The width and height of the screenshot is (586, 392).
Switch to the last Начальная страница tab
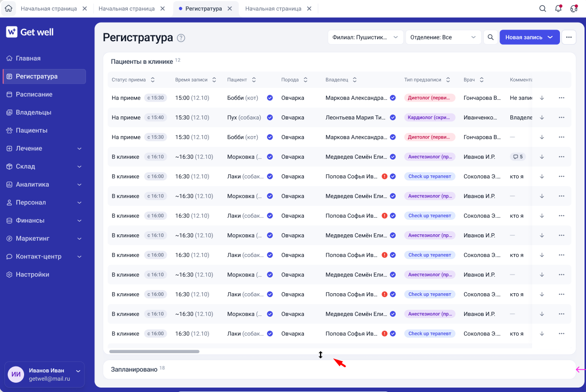click(273, 8)
